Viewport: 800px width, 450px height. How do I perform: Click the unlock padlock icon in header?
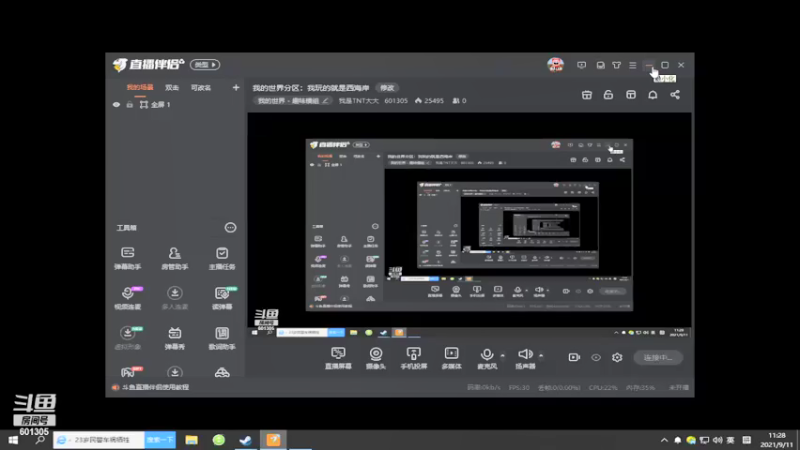click(x=608, y=95)
